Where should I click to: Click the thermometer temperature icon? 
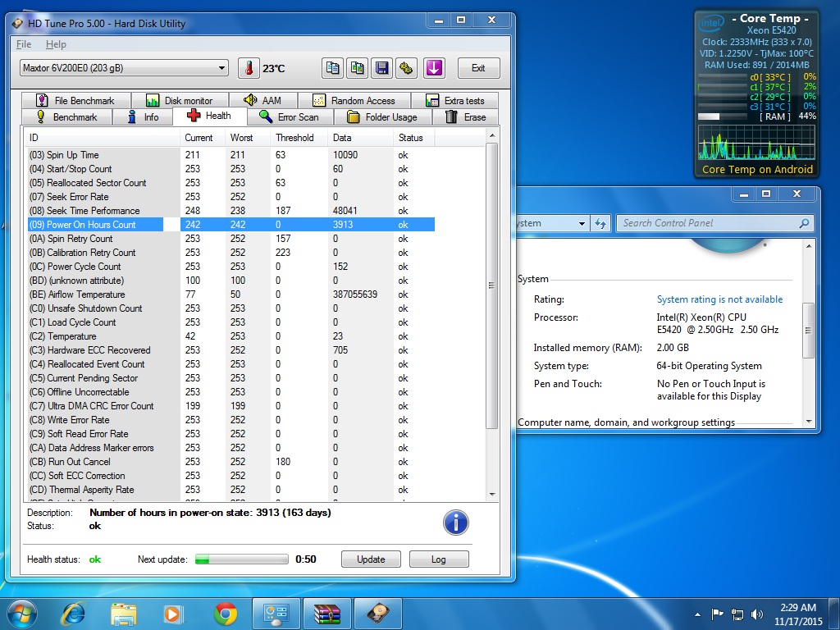click(249, 68)
